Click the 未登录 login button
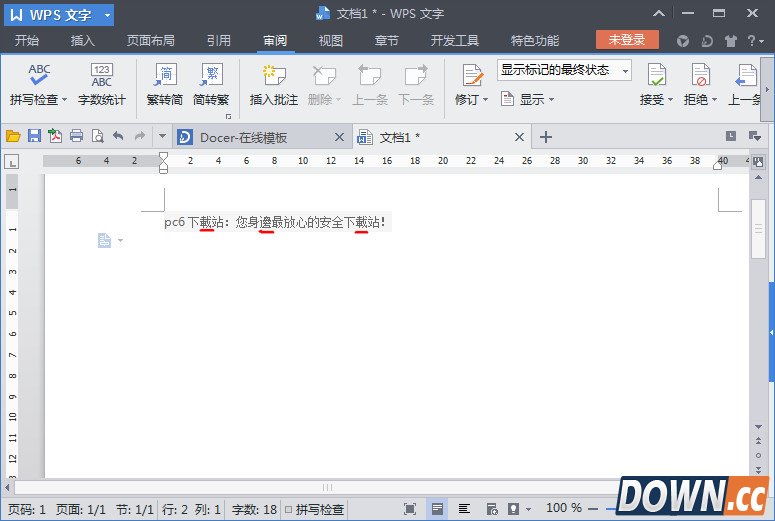775x521 pixels. [x=627, y=40]
